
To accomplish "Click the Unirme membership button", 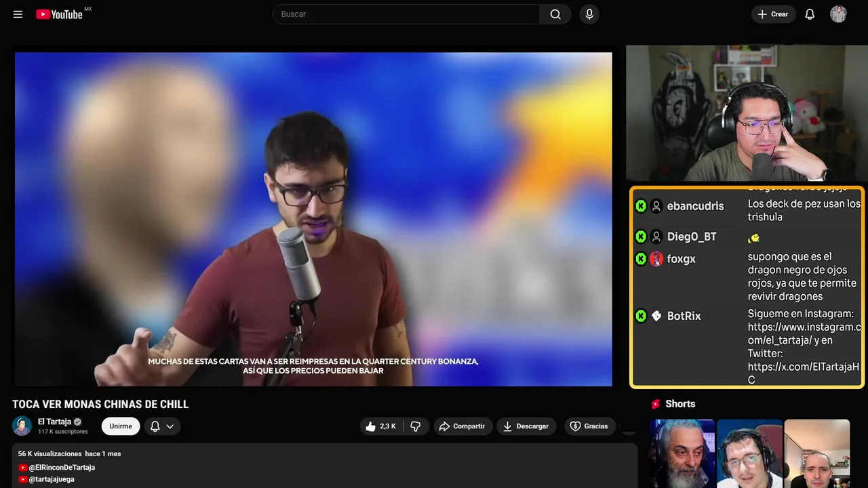I will pos(121,426).
